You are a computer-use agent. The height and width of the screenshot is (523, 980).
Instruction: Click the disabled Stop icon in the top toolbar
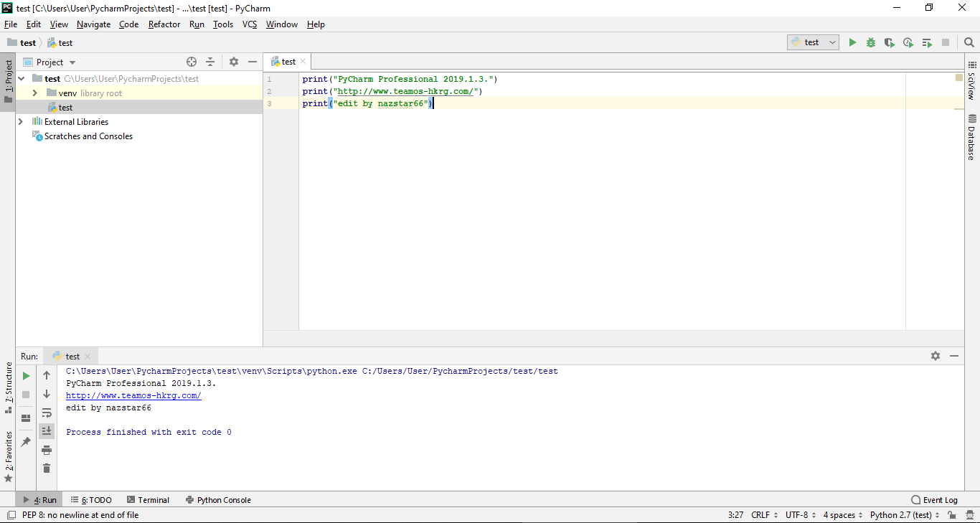[946, 43]
